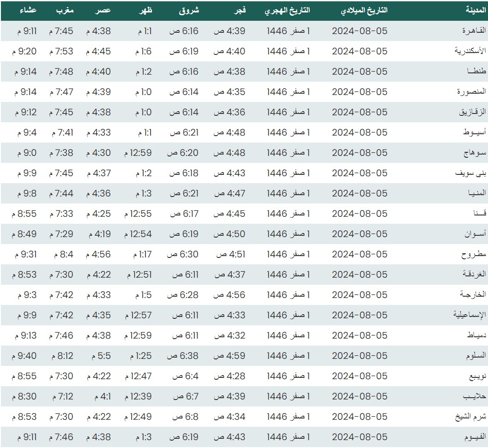Select the مغرب column header
Image resolution: width=488 pixels, height=448 pixels.
(65, 10)
